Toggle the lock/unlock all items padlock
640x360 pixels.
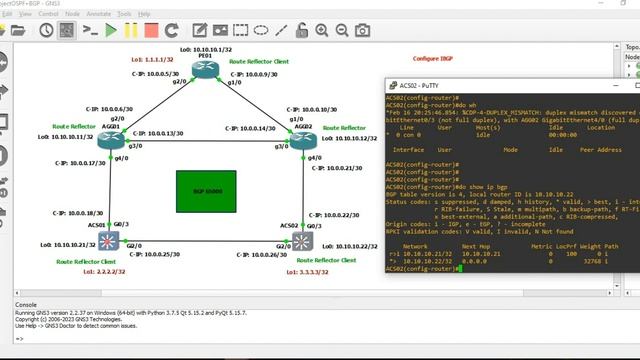point(302,30)
